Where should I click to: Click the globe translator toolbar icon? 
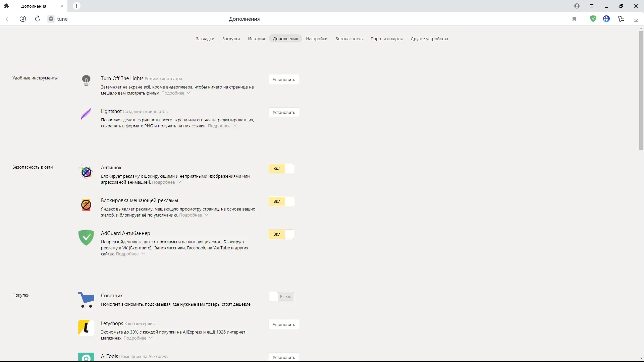click(x=606, y=19)
